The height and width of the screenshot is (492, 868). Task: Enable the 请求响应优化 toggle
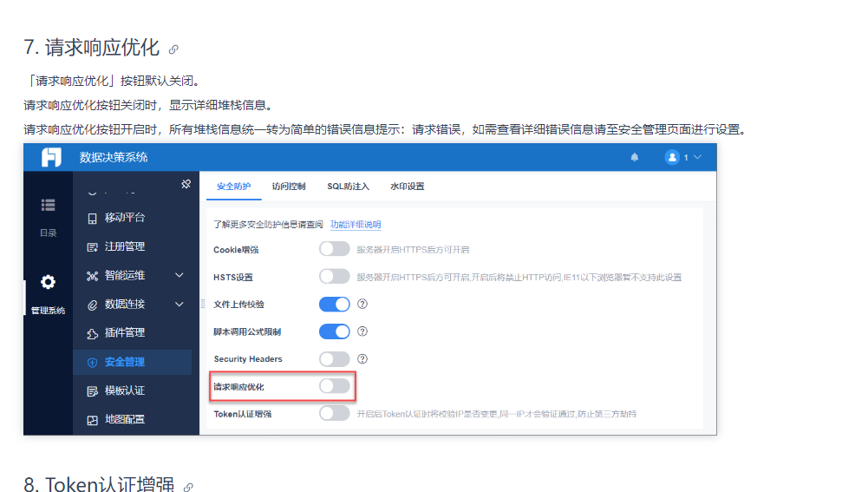[335, 385]
